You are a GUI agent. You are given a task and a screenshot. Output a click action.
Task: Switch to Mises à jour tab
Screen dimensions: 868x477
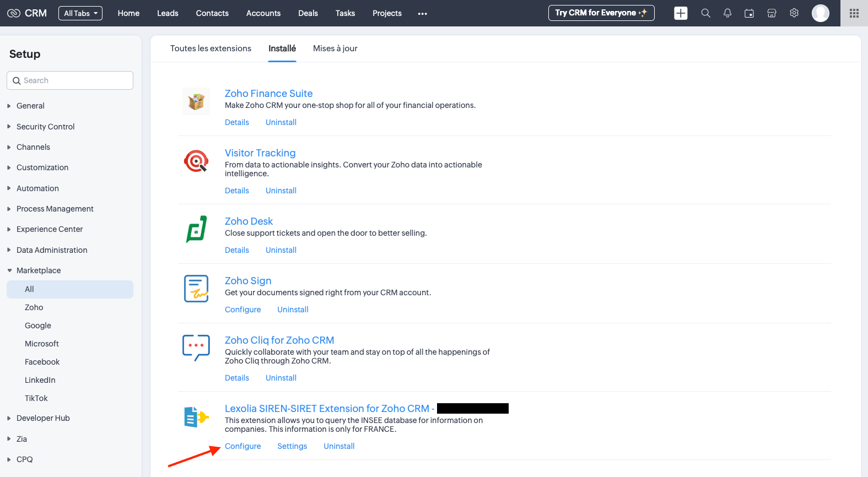[335, 48]
